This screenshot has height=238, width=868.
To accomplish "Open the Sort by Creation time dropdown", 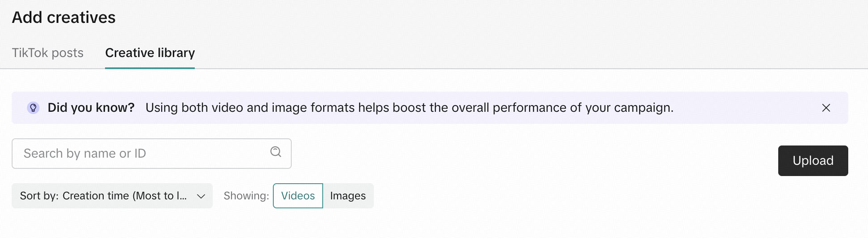I will 112,196.
